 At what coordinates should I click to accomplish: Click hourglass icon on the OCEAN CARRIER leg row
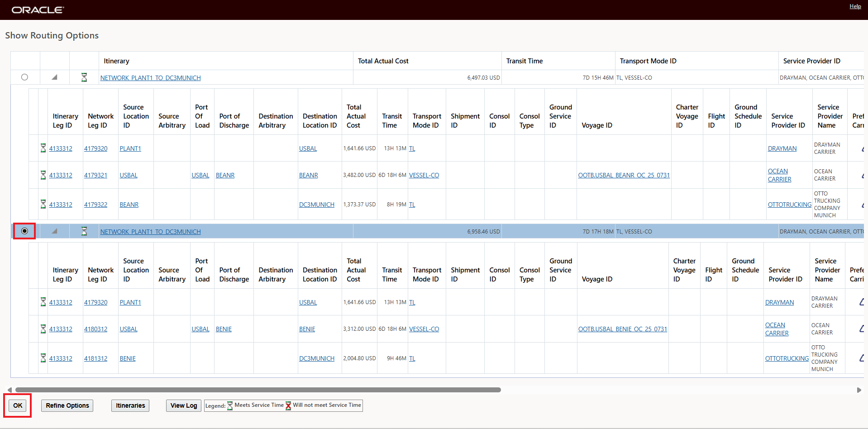(43, 175)
